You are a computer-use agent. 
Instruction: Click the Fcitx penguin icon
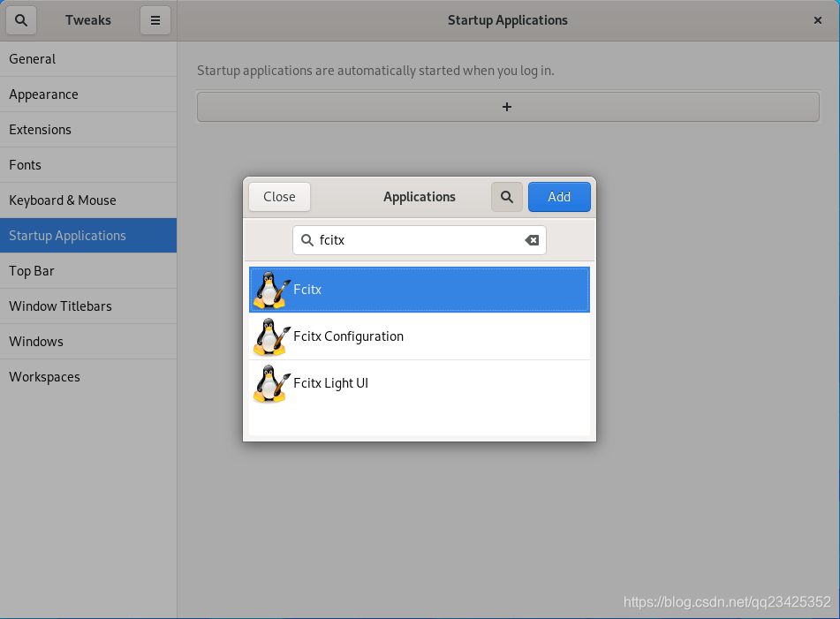coord(271,290)
